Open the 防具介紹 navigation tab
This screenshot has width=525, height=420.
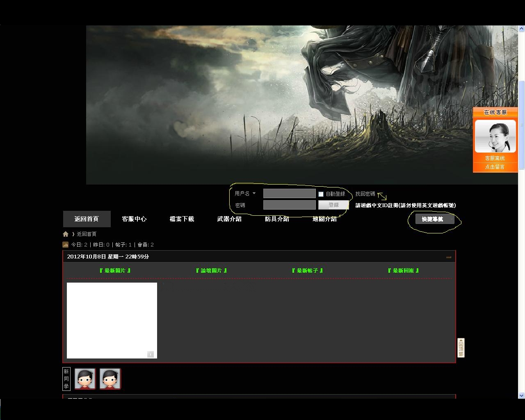tap(277, 219)
